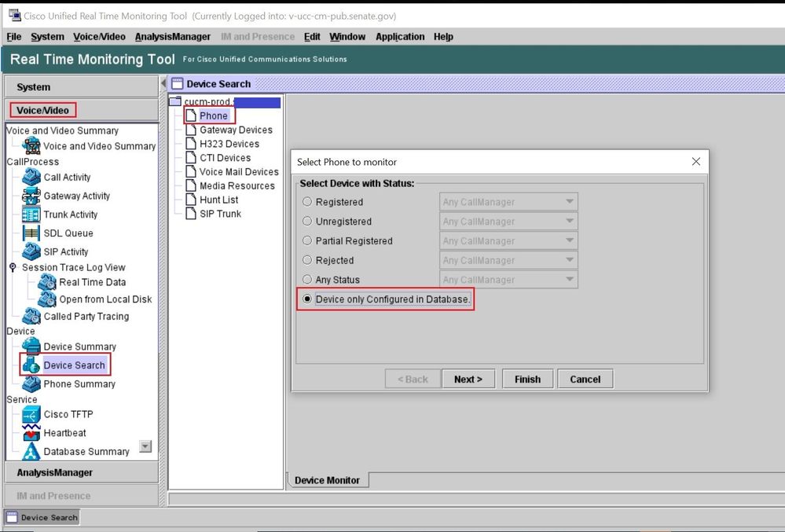Viewport: 785px width, 532px height.
Task: Click the Finish button
Action: [x=528, y=379]
